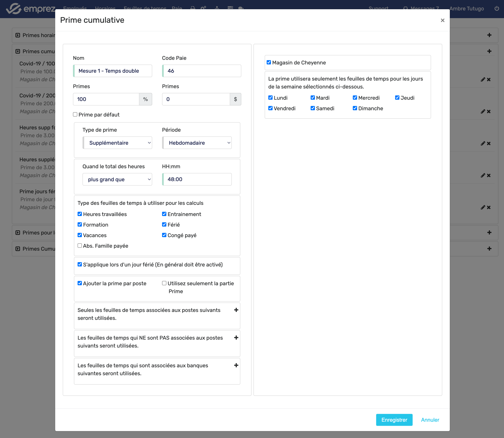Add new Primes horaires with plus icon

[x=489, y=35]
